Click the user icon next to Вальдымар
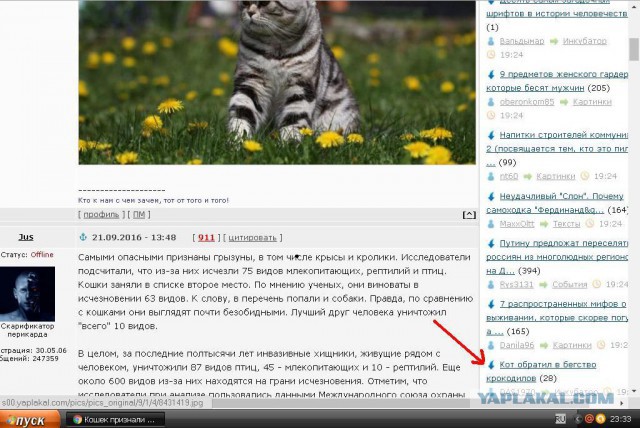The image size is (640, 428). point(491,41)
